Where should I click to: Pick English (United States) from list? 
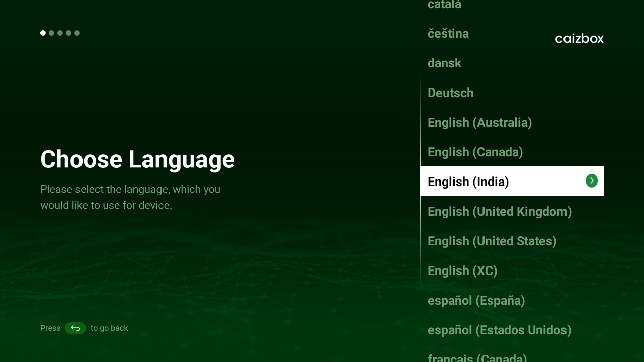492,241
